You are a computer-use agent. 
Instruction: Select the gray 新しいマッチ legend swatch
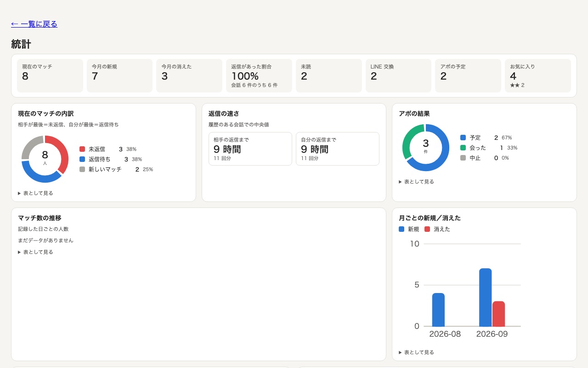pos(82,169)
